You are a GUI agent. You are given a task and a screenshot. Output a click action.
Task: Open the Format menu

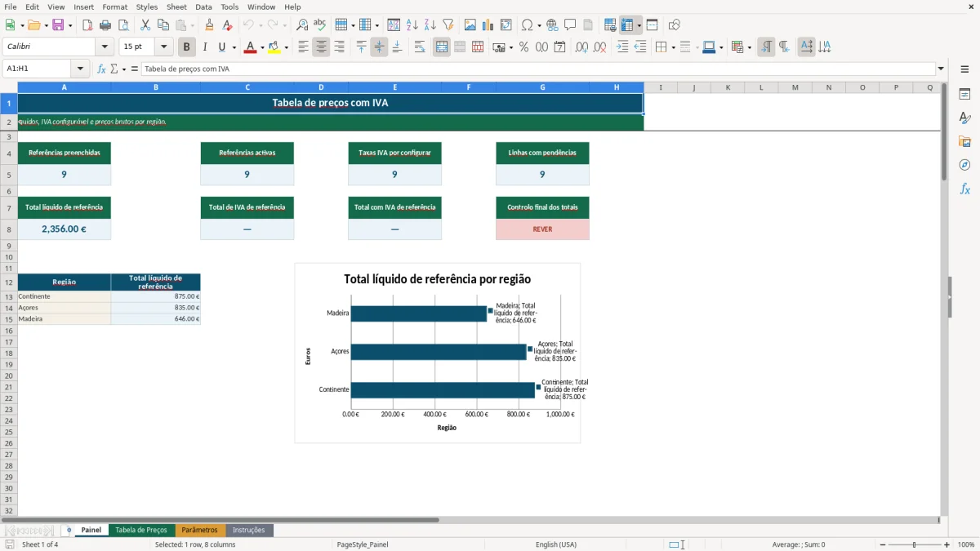tap(114, 7)
